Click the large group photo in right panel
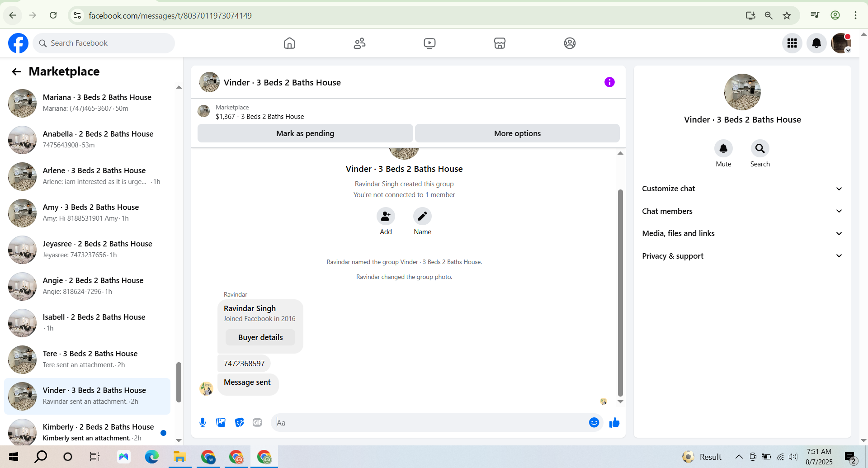The image size is (868, 468). click(x=742, y=92)
